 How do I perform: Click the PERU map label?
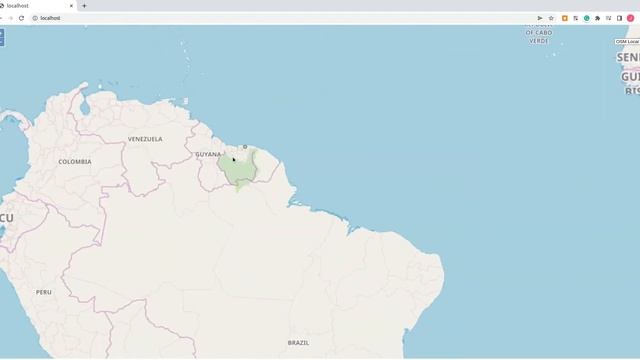[44, 292]
